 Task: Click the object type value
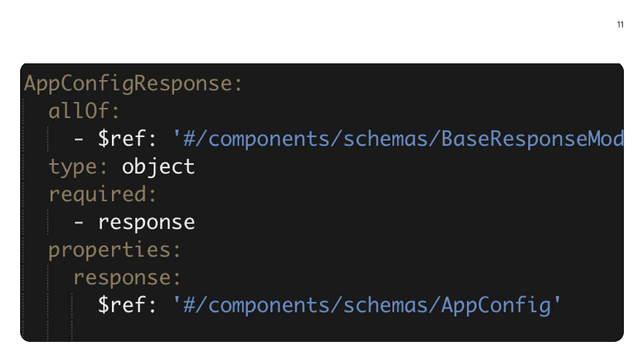coord(158,167)
